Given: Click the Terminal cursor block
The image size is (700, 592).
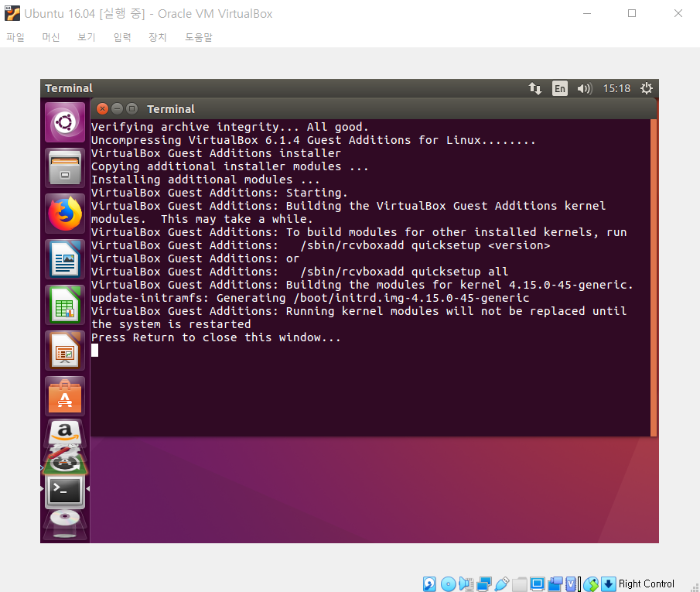Looking at the screenshot, I should pos(94,351).
